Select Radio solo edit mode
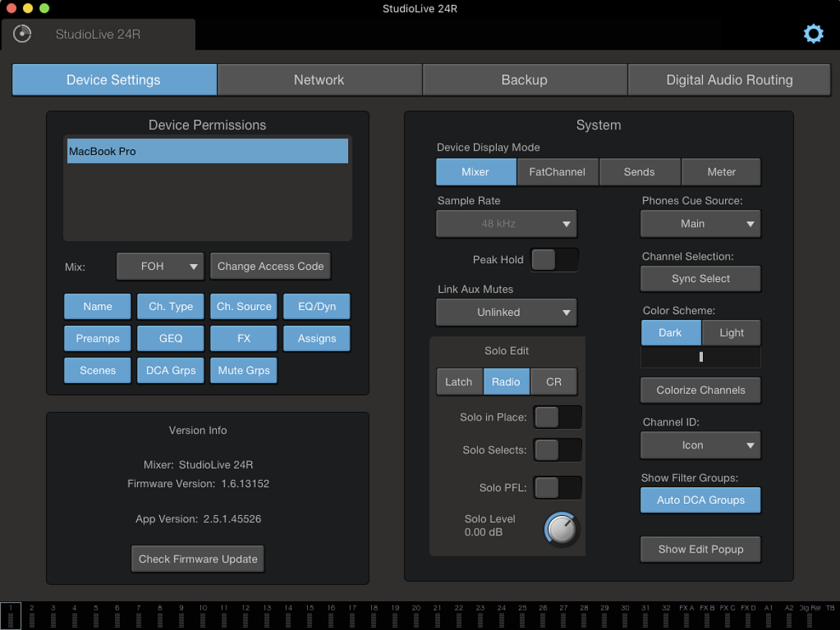840x630 pixels. click(506, 382)
